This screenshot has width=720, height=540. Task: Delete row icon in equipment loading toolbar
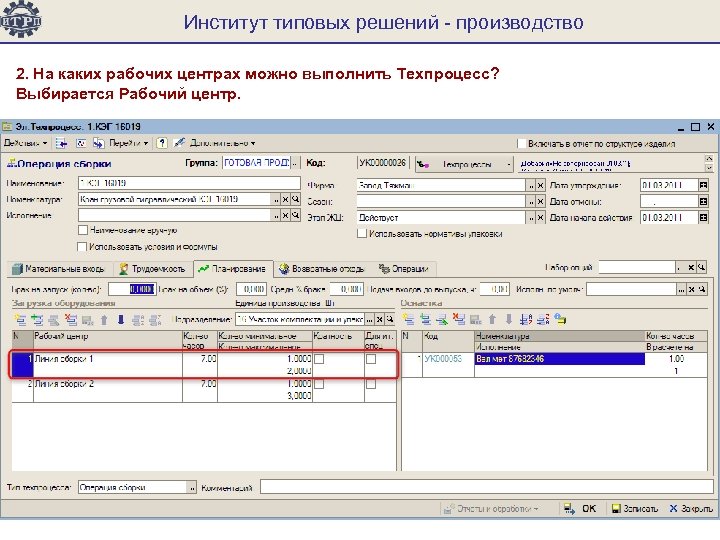pyautogui.click(x=71, y=320)
